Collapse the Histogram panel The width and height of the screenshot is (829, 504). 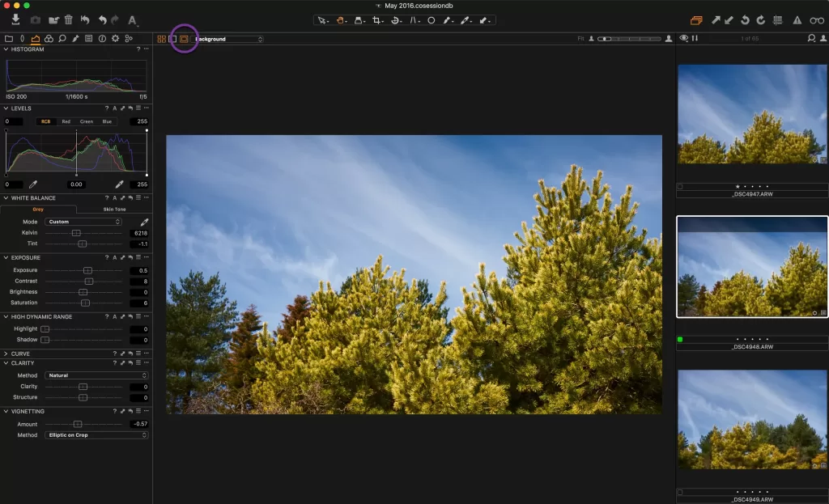[6, 49]
